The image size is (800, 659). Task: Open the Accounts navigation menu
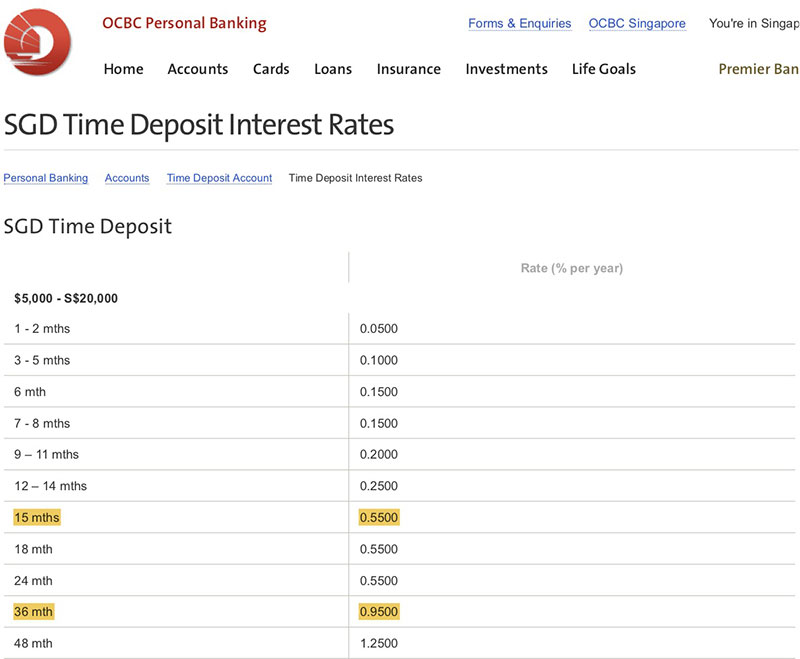198,69
